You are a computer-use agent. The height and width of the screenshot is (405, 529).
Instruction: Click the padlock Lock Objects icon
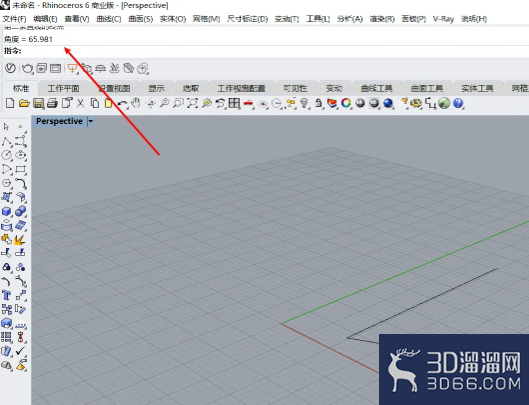tap(318, 103)
